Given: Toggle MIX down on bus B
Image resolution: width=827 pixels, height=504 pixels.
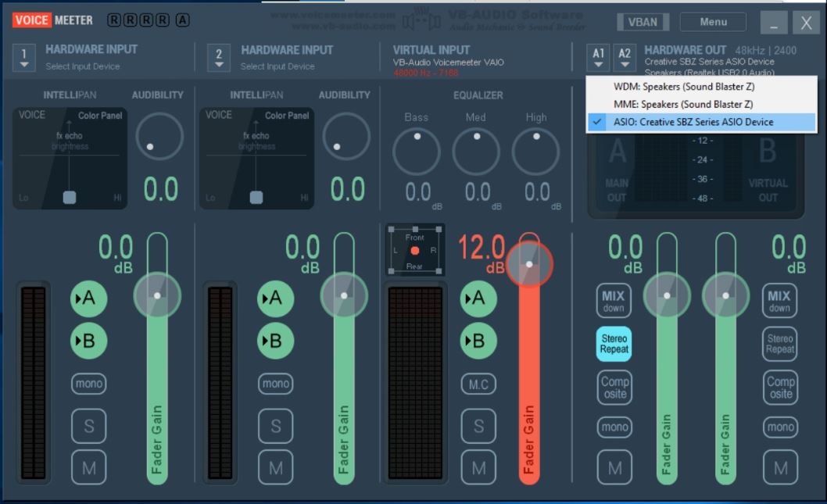Looking at the screenshot, I should (779, 301).
